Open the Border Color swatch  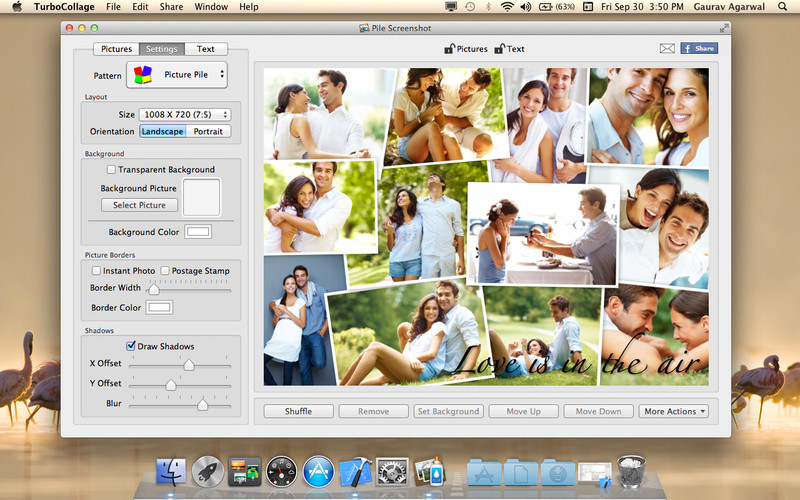[x=160, y=307]
